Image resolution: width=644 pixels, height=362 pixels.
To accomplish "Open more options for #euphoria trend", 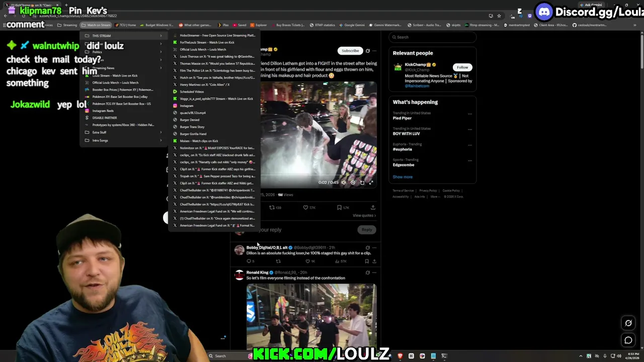I will 470,145.
